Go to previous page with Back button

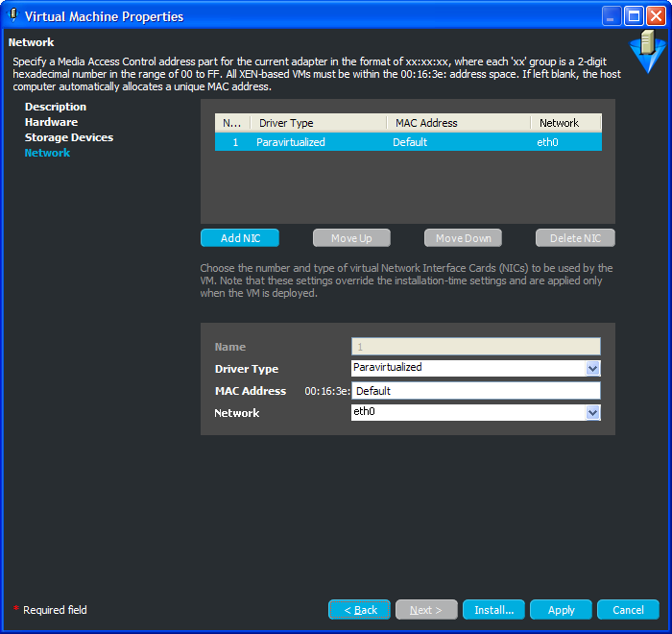click(x=359, y=610)
